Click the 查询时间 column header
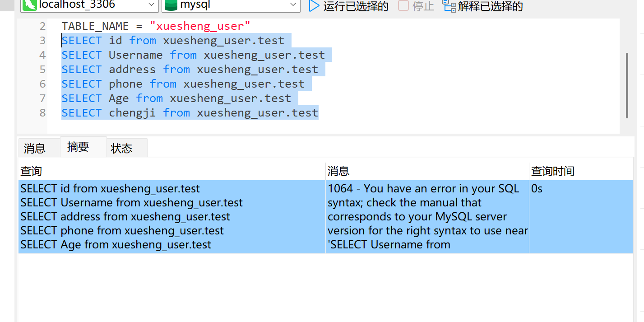 pos(552,171)
